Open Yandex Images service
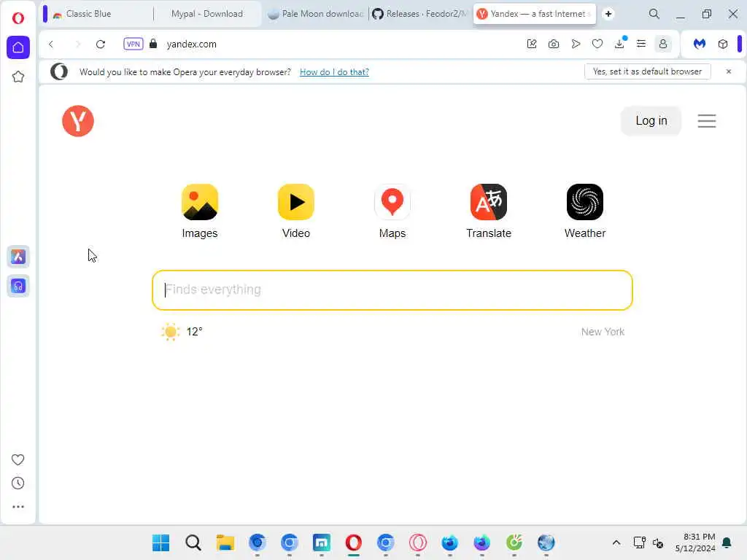Image resolution: width=747 pixels, height=560 pixels. (200, 211)
